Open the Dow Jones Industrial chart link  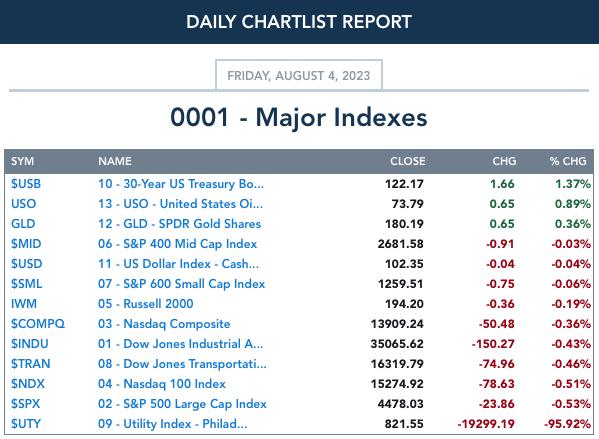[180, 343]
